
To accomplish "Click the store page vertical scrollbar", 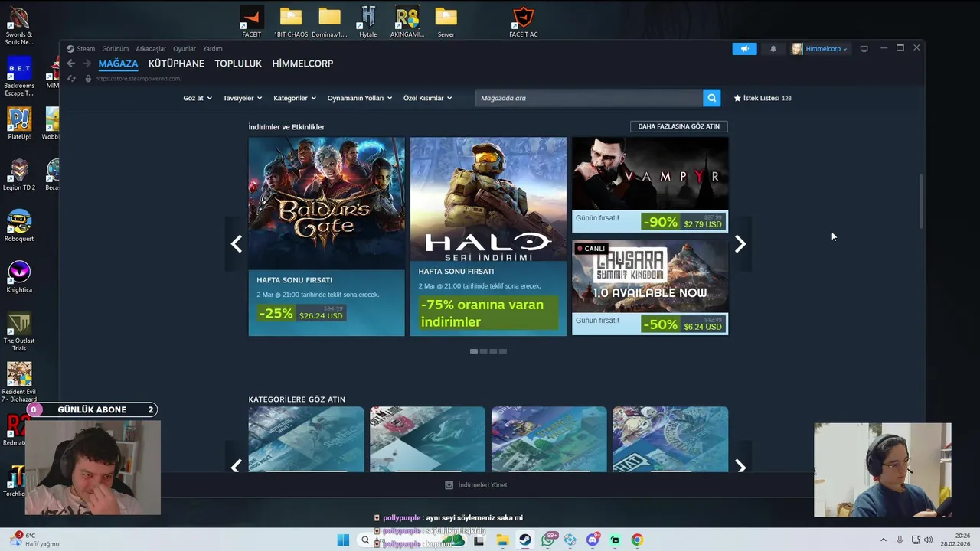I will 921,201.
